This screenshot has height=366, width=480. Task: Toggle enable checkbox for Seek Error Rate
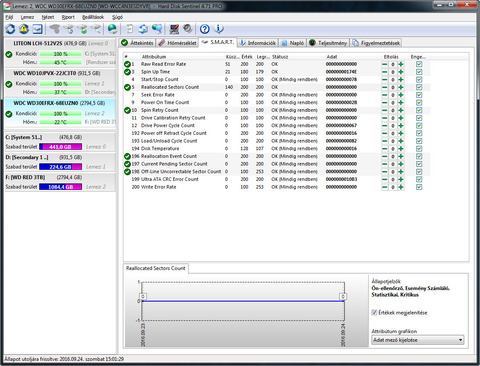pos(419,95)
